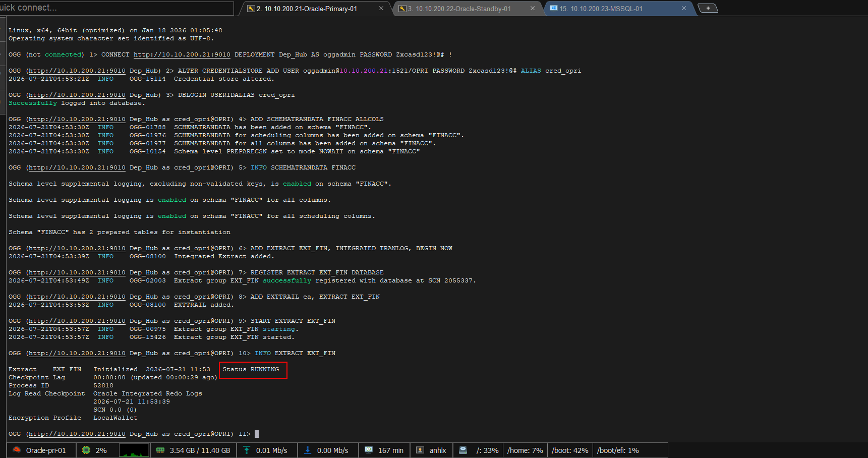Image resolution: width=868 pixels, height=458 pixels.
Task: Click the SSH key icon on Oracle-Primary-01 tab
Action: tap(251, 9)
